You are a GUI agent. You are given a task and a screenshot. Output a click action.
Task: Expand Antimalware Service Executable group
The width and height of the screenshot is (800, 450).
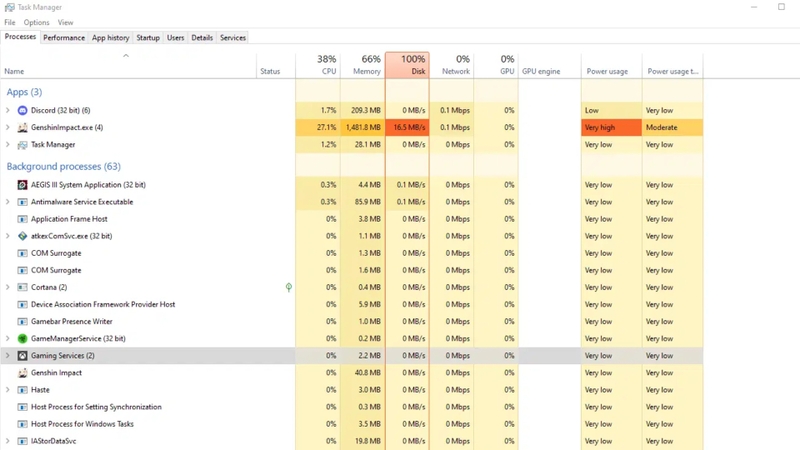click(x=8, y=202)
